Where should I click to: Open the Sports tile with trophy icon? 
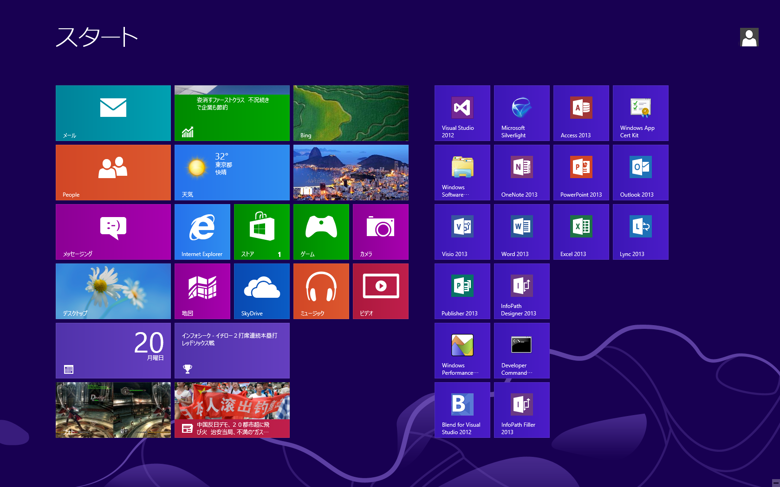click(x=232, y=351)
